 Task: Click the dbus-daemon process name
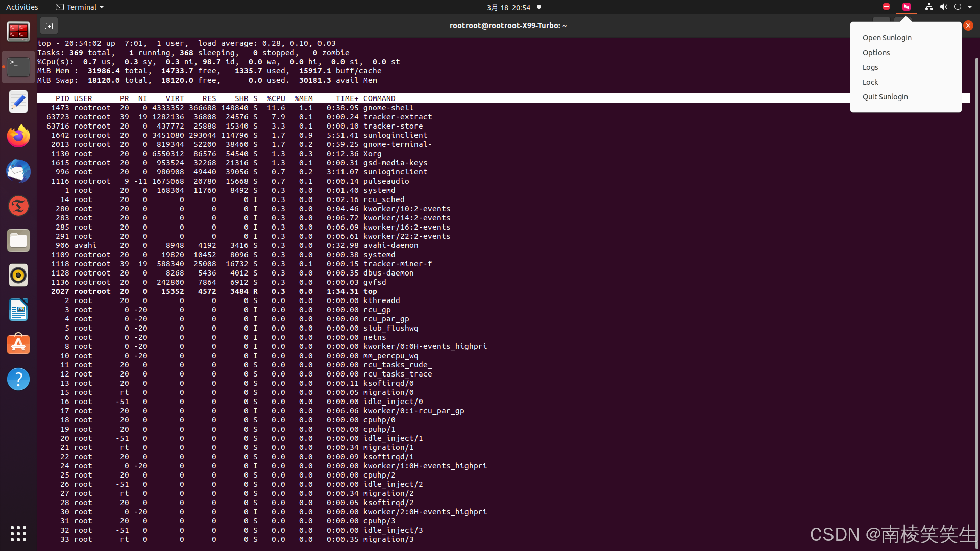[388, 273]
